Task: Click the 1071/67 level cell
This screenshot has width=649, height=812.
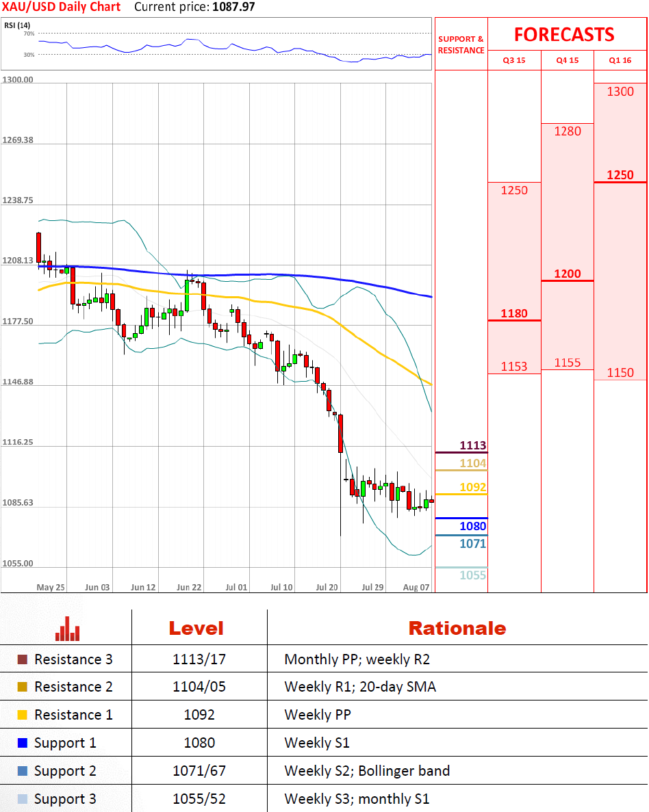Action: [199, 770]
